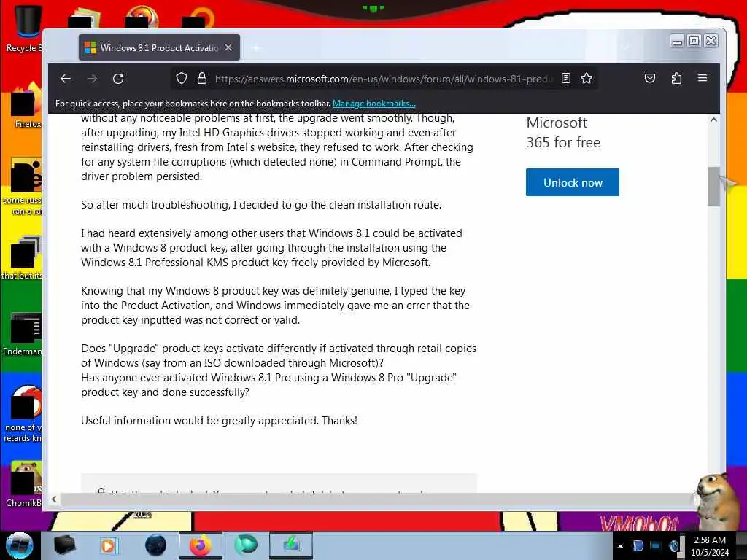
Task: Click the horizontal scrollbar track
Action: click(x=376, y=499)
